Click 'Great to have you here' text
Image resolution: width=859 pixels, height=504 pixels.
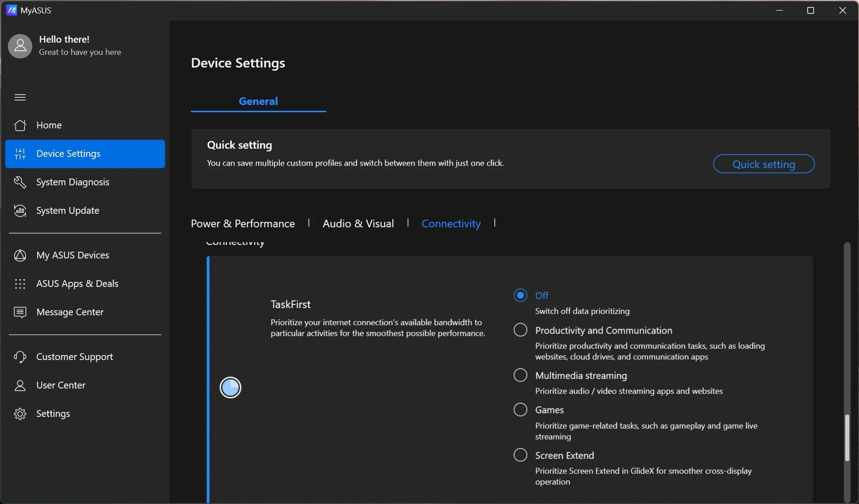[80, 52]
